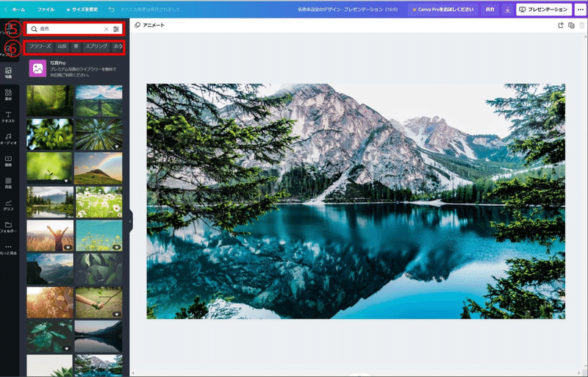Screen dimensions: 588x377
Task: Go back using the ホーム arrow
Action: click(x=15, y=10)
